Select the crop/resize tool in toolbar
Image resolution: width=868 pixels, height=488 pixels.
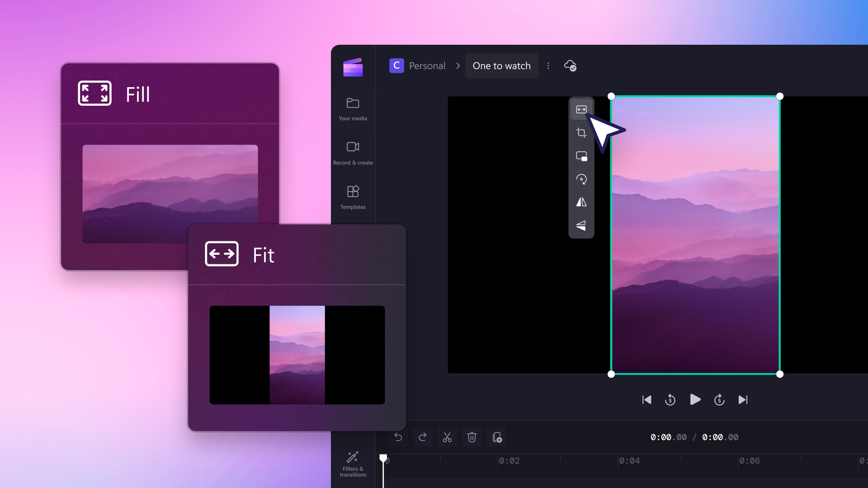tap(580, 132)
